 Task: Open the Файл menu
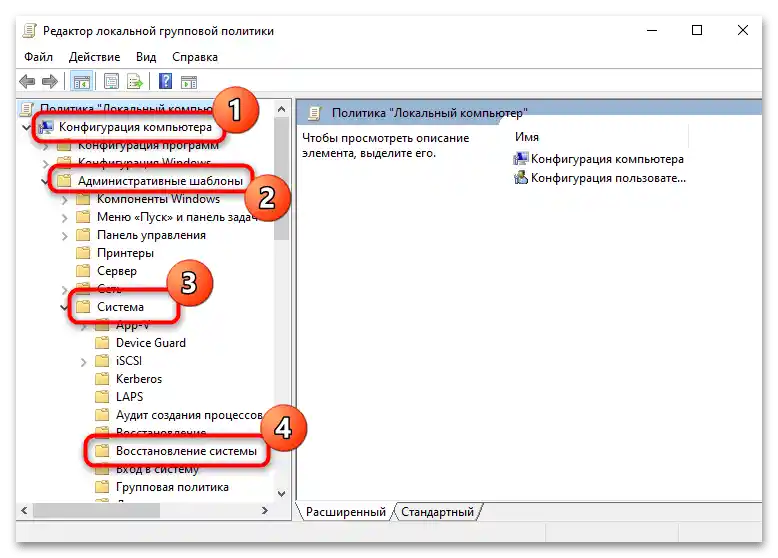pos(38,57)
